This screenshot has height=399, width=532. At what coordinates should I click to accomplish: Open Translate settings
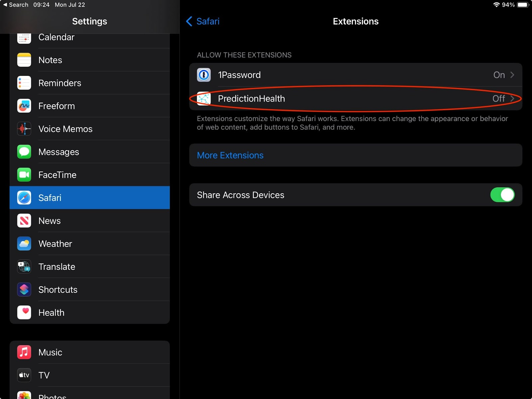click(90, 266)
